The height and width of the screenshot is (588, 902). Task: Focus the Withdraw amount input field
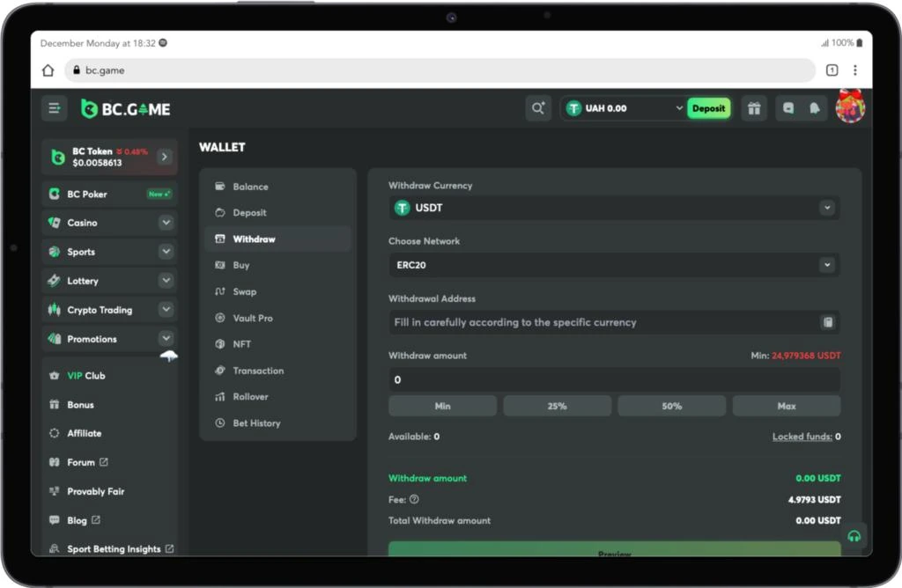614,380
